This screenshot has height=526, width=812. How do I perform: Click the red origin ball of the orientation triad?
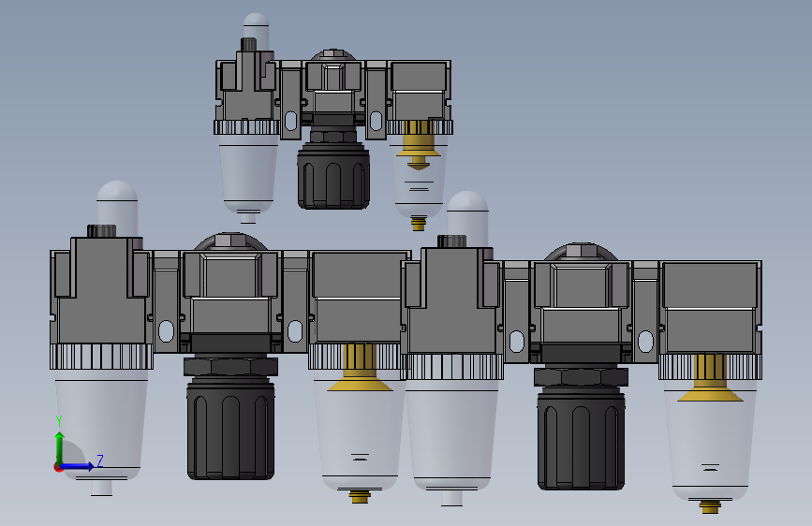(57, 467)
